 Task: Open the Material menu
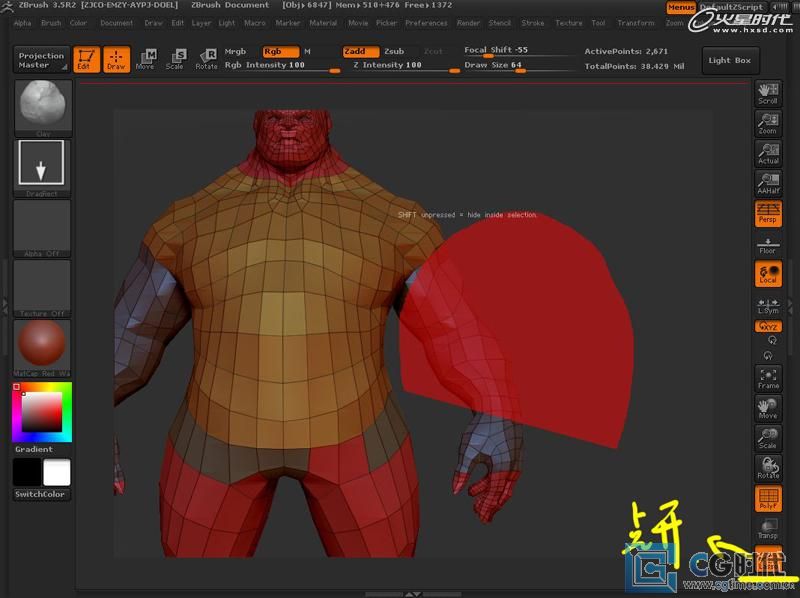pos(323,23)
